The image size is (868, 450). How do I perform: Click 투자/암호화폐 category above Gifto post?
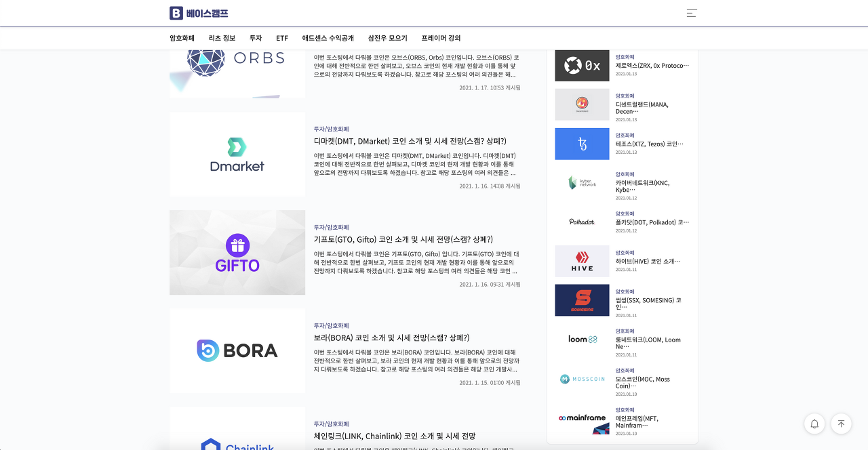pyautogui.click(x=332, y=227)
